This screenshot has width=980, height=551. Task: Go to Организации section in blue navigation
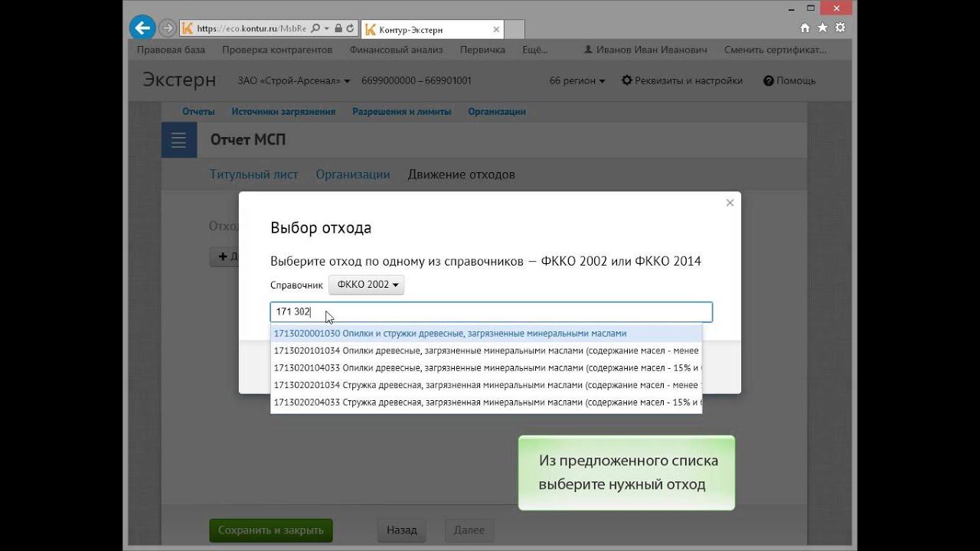pos(497,111)
